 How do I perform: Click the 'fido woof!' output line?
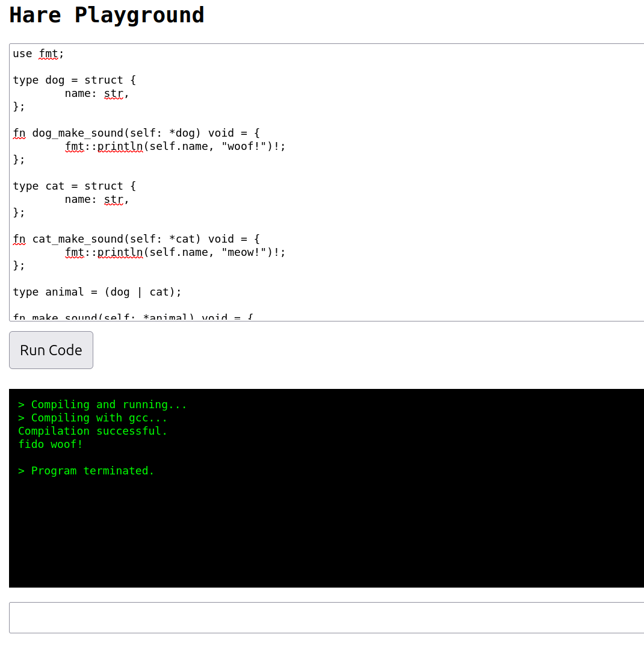click(x=51, y=444)
